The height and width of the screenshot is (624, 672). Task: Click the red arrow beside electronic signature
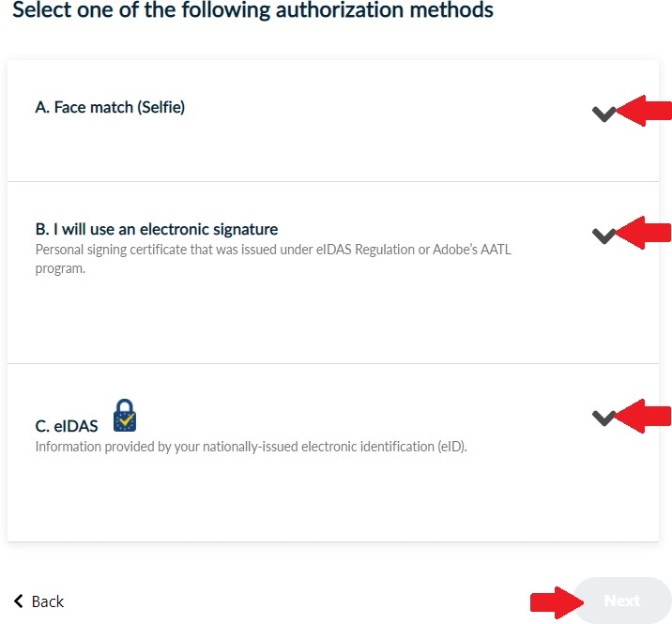[646, 233]
